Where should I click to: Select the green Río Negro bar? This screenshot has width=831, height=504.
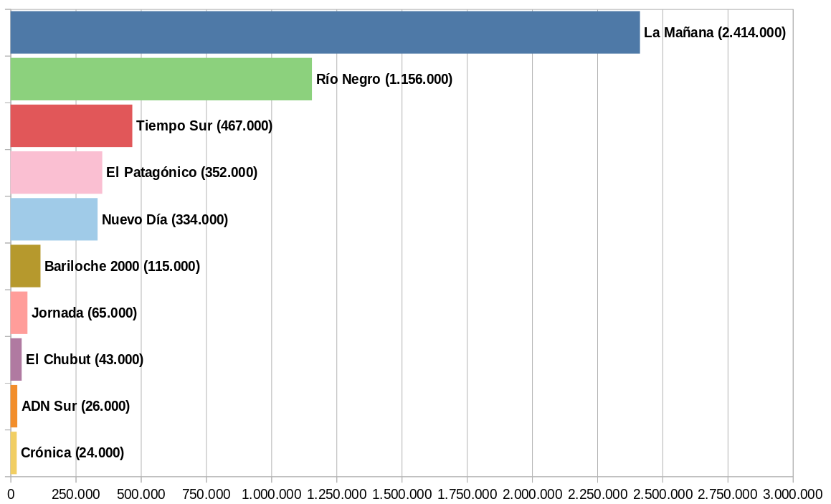coord(161,79)
